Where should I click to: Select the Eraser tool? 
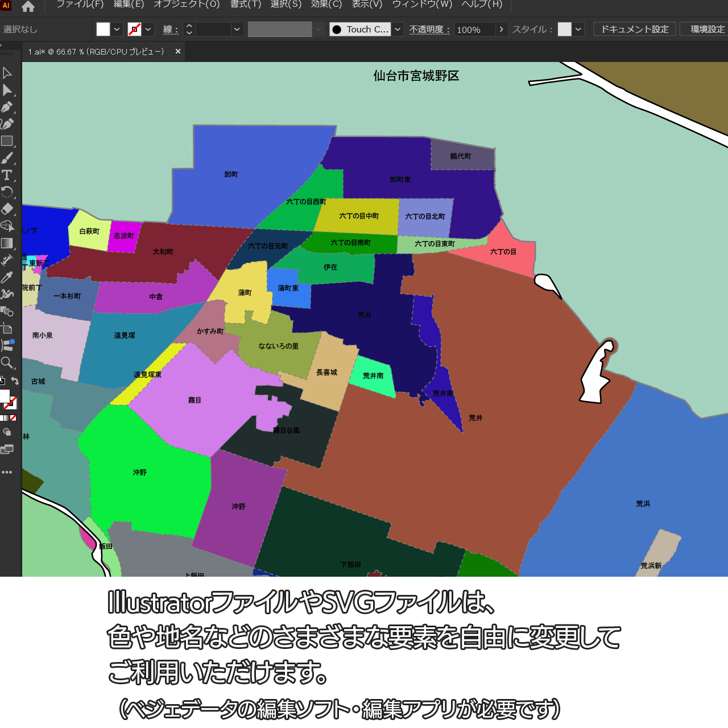(x=7, y=209)
